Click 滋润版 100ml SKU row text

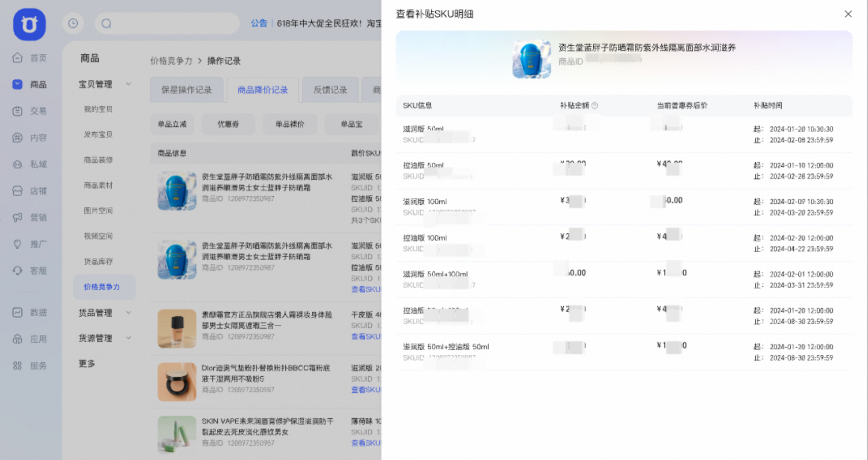425,201
